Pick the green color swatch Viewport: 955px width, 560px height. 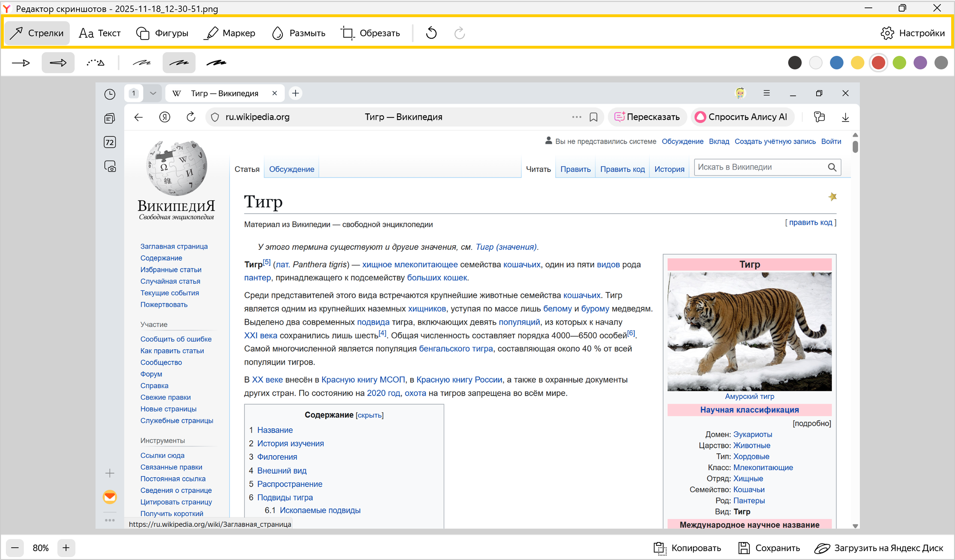click(x=899, y=63)
